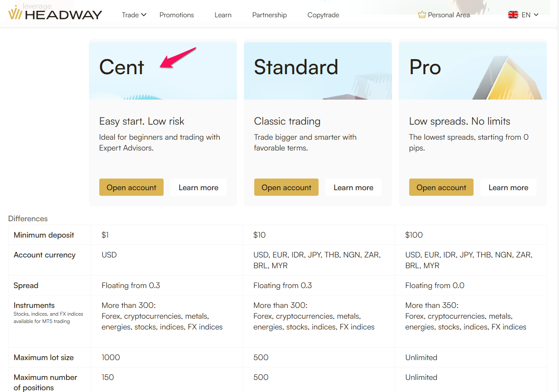
Task: Go to the Learn menu item
Action: (x=223, y=15)
